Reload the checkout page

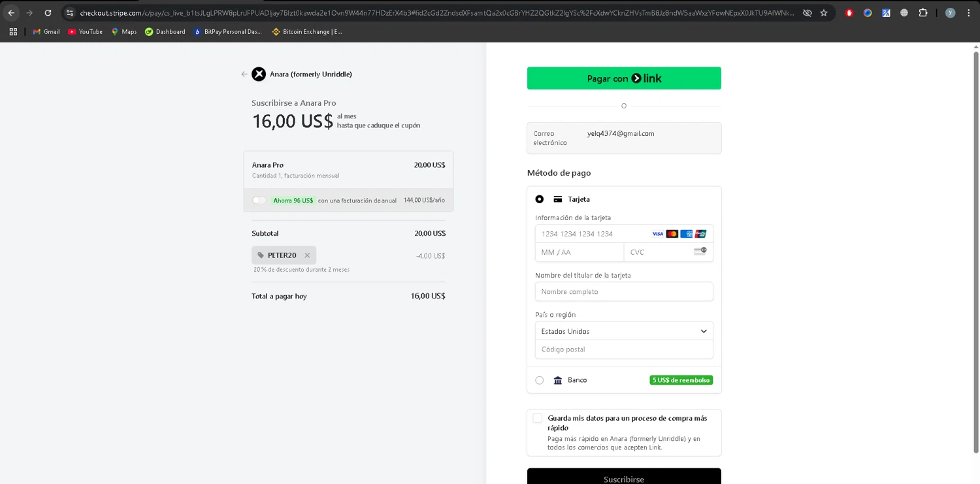48,12
